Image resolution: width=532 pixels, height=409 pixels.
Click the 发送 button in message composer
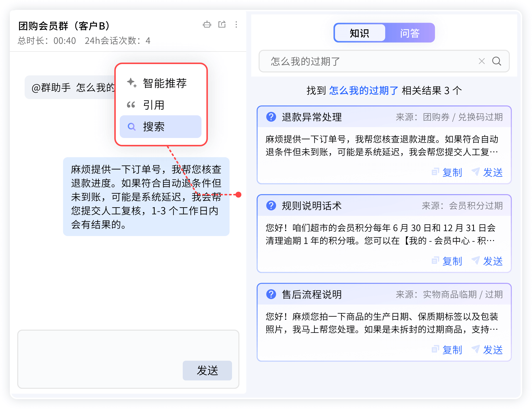tap(207, 370)
